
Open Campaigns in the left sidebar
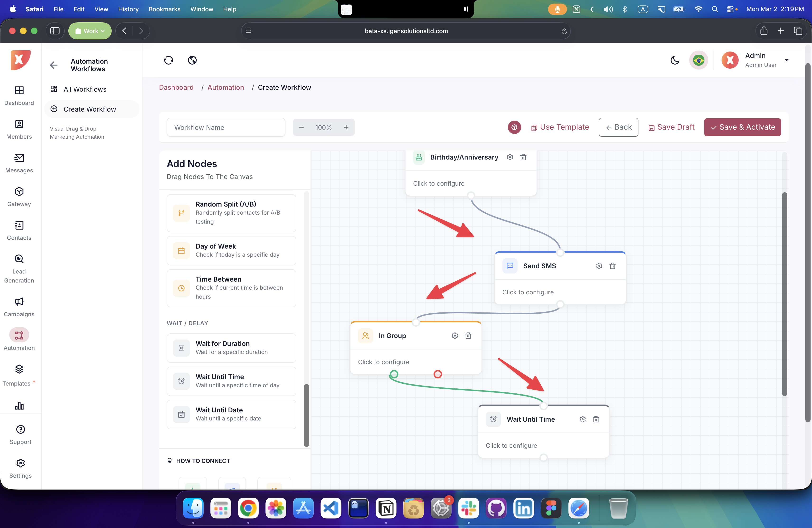tap(19, 307)
